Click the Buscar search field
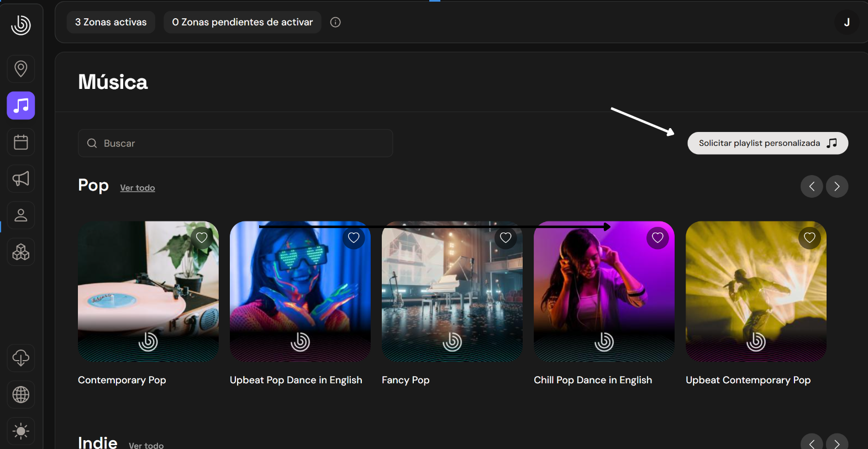Image resolution: width=868 pixels, height=449 pixels. [235, 143]
